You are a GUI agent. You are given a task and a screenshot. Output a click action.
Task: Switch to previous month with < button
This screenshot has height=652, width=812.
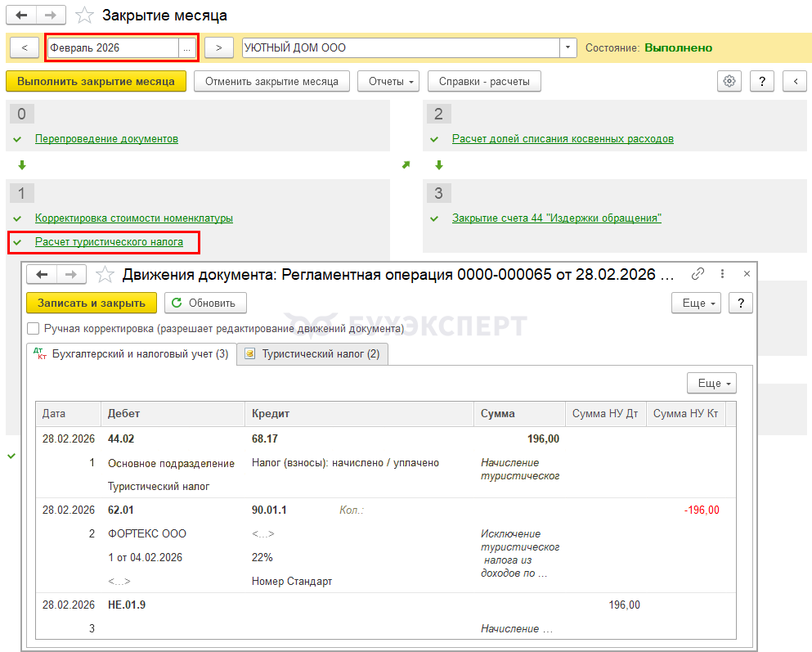[25, 48]
